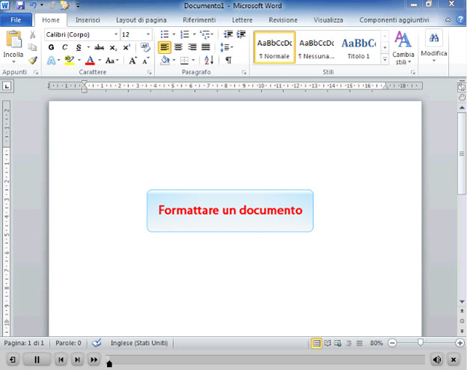Select the Titolo 1 style
Image resolution: width=467 pixels, height=370 pixels.
click(x=359, y=47)
